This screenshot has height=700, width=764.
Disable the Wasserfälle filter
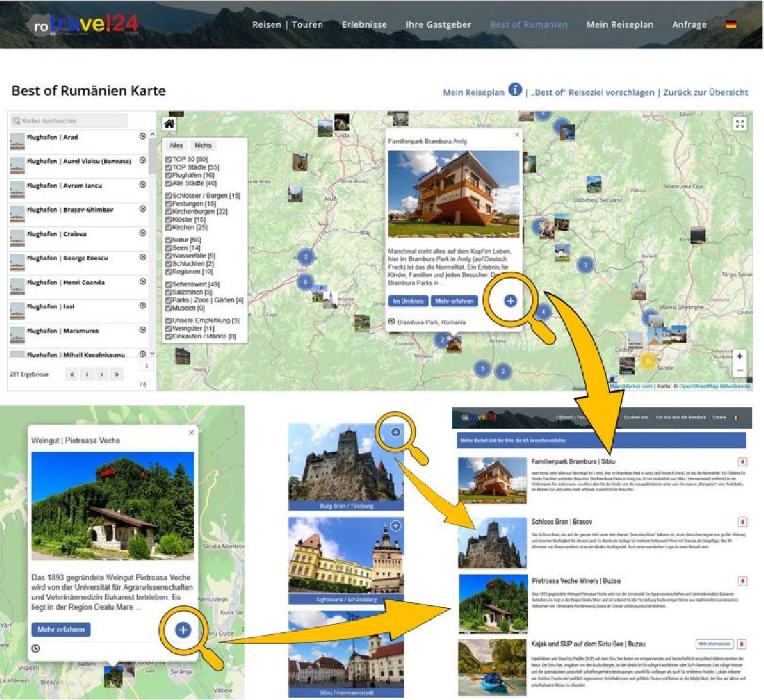(168, 256)
